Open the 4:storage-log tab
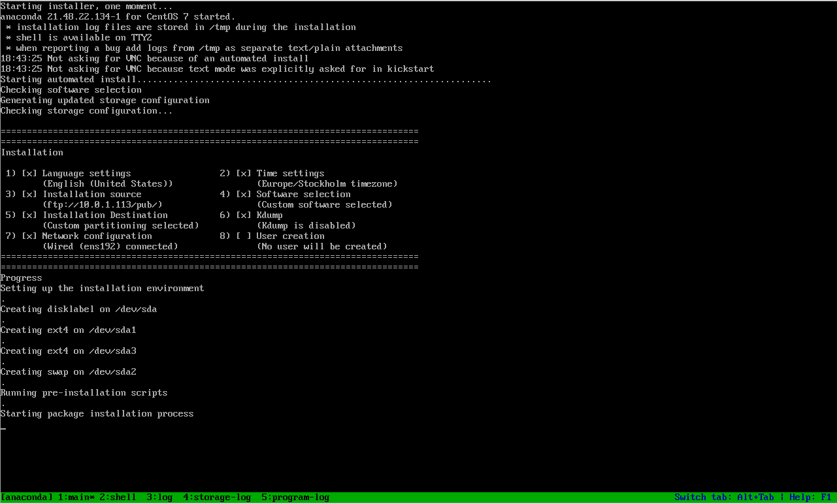 [x=217, y=497]
